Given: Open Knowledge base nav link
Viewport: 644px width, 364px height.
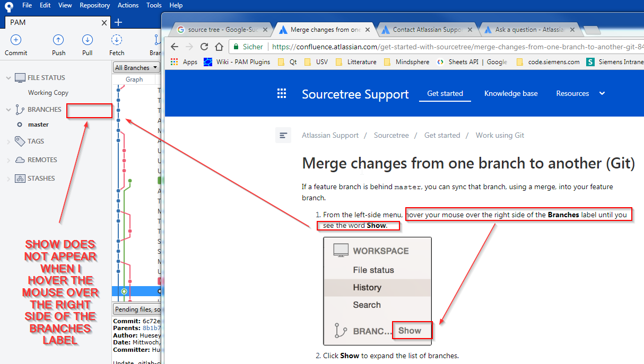Looking at the screenshot, I should tap(511, 93).
